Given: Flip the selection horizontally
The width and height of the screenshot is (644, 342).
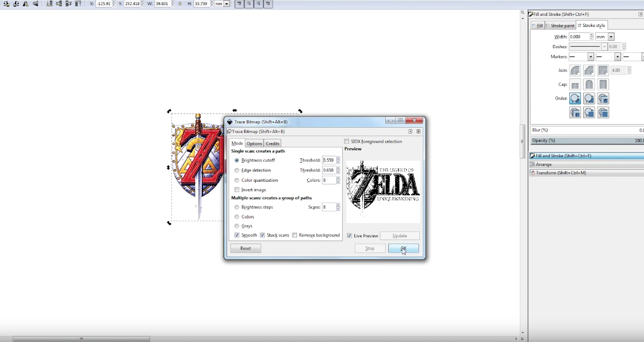Looking at the screenshot, I should click(26, 4).
